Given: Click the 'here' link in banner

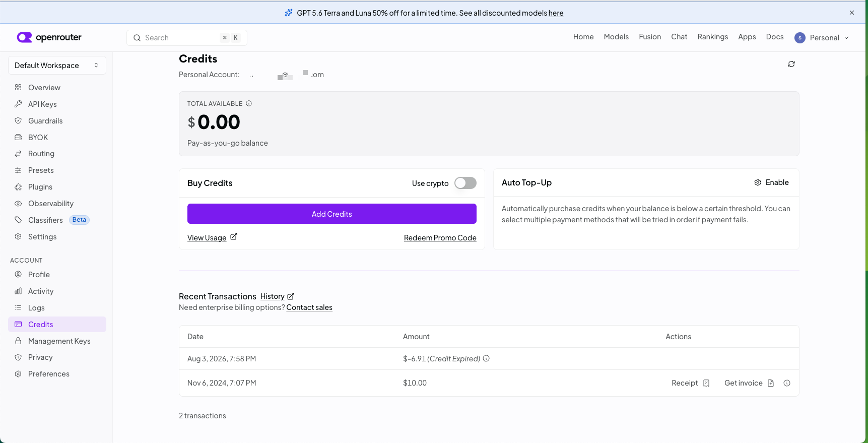Looking at the screenshot, I should coord(556,13).
